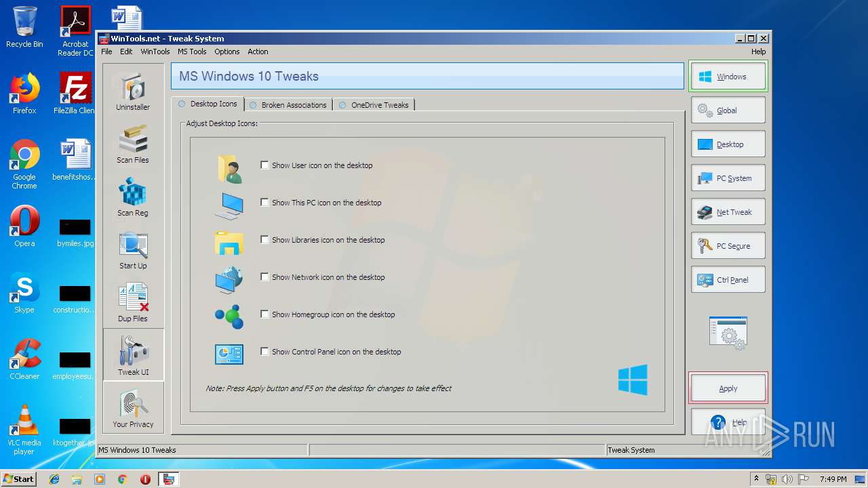Launch Google Chrome desktop shortcut

24,164
